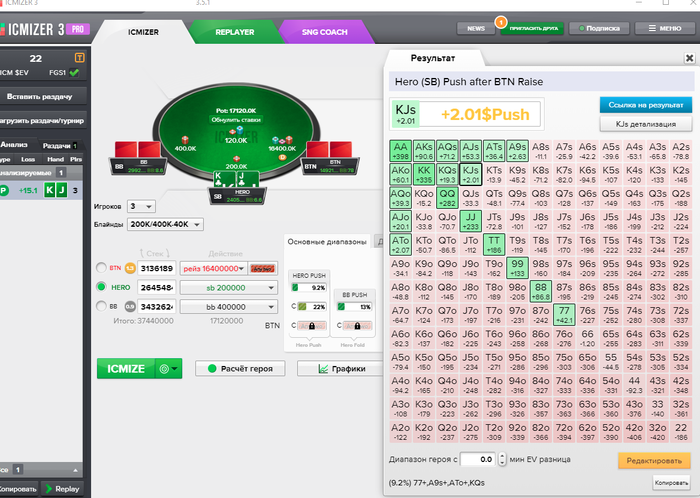Viewport: 700px width, 498px height.
Task: Adjust the мин EV разница stepper arrows
Action: (x=502, y=459)
